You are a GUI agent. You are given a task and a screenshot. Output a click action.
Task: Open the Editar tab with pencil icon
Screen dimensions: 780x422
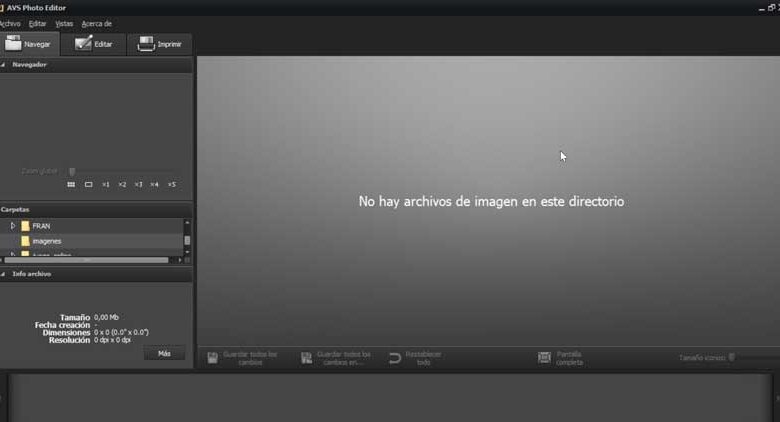tap(94, 44)
